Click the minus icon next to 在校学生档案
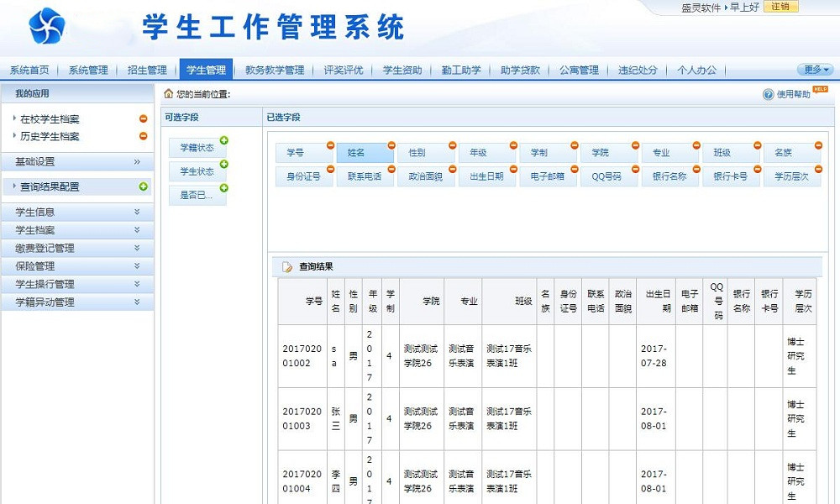 click(143, 119)
